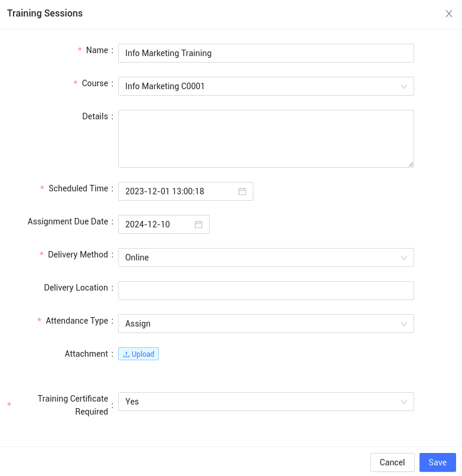Open Training Certificate Required dropdown
Image resolution: width=462 pixels, height=476 pixels.
[266, 402]
